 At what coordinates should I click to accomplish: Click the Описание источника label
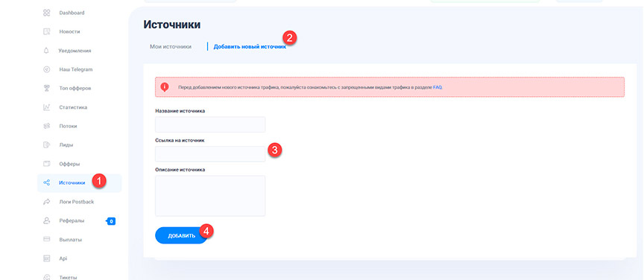pyautogui.click(x=180, y=170)
